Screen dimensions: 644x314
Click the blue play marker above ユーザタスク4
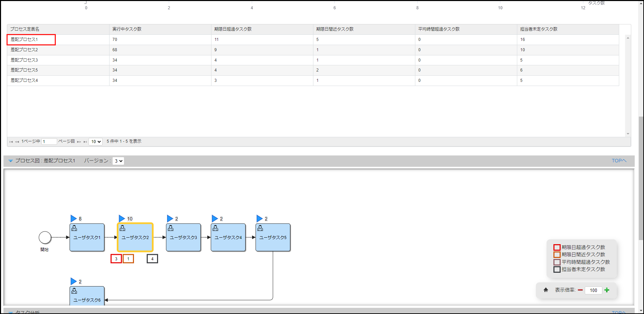(215, 218)
